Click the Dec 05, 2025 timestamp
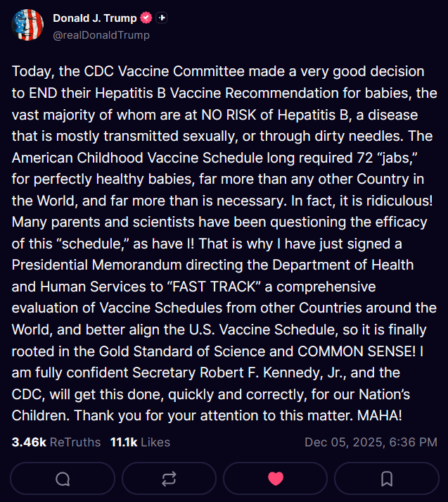 click(371, 442)
